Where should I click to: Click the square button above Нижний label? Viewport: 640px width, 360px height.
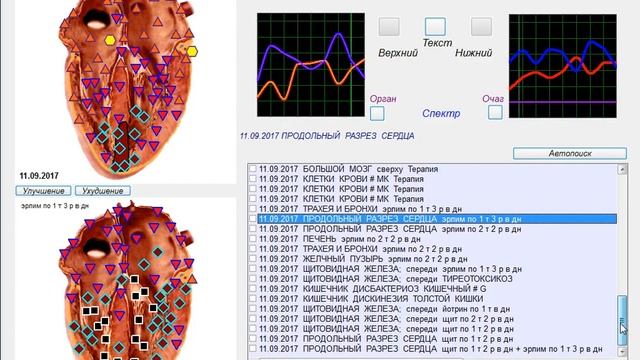coord(481,27)
